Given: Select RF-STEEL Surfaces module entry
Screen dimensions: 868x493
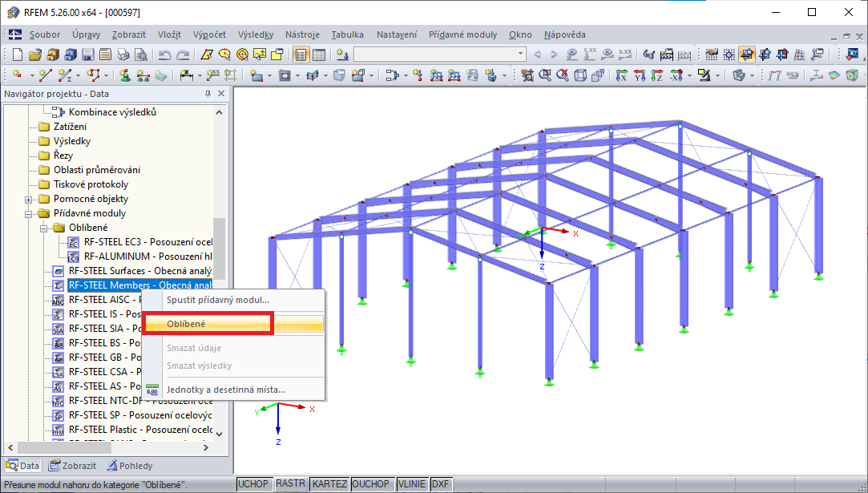Looking at the screenshot, I should (140, 271).
